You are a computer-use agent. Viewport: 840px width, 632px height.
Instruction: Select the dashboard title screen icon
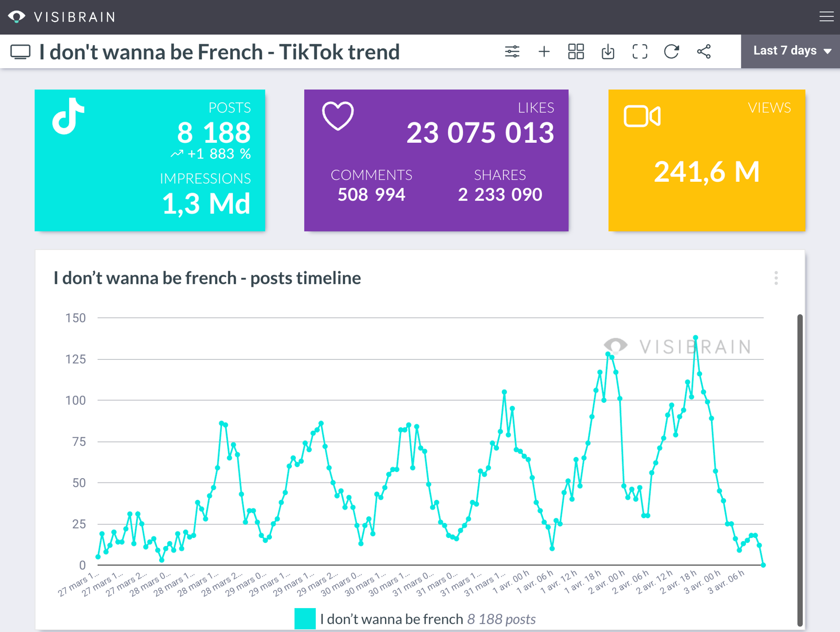coord(20,51)
